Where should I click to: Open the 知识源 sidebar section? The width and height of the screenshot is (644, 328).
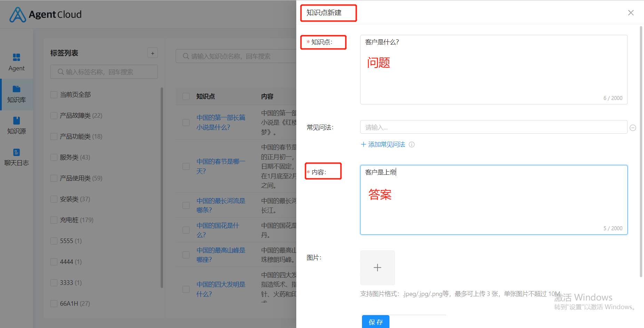tap(16, 125)
